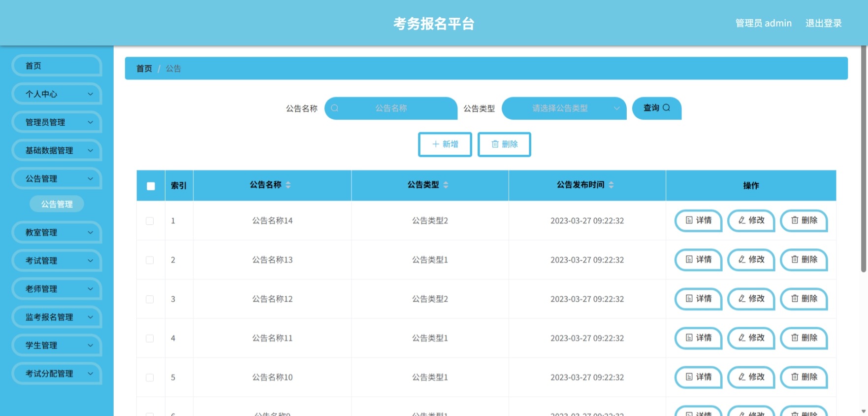868x416 pixels.
Task: Click 详情 document icon for 公告名称13
Action: click(x=689, y=259)
